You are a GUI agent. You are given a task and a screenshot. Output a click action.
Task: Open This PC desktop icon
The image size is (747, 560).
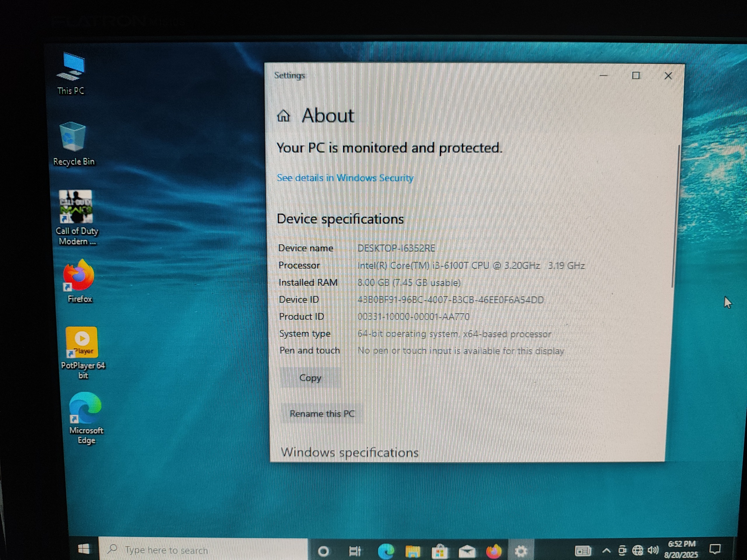coord(71,74)
